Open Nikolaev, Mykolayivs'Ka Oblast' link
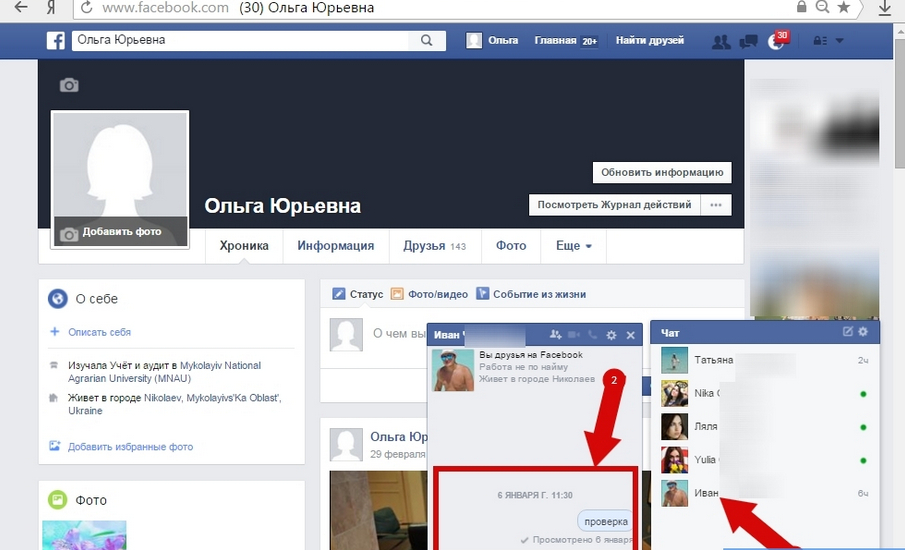 pyautogui.click(x=175, y=405)
